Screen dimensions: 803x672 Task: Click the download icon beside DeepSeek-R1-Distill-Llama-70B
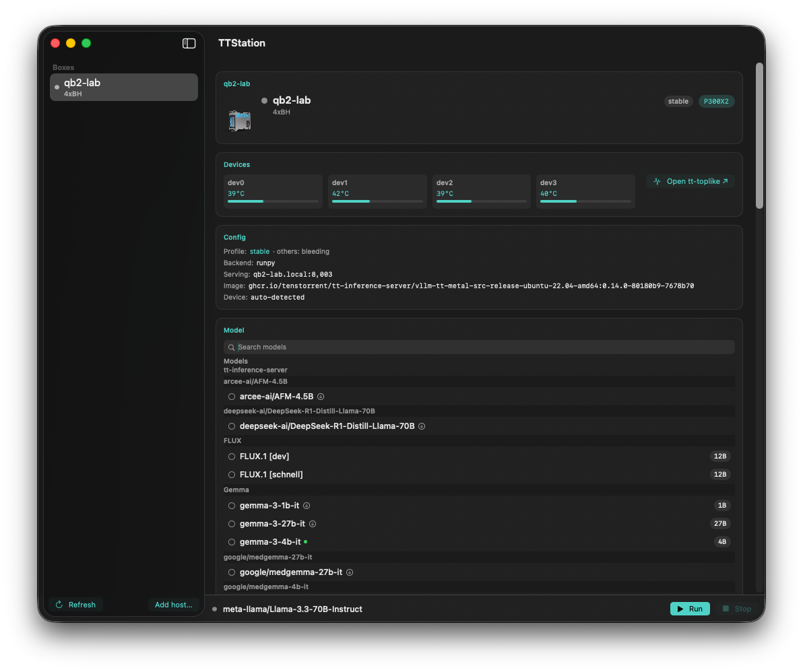[422, 426]
